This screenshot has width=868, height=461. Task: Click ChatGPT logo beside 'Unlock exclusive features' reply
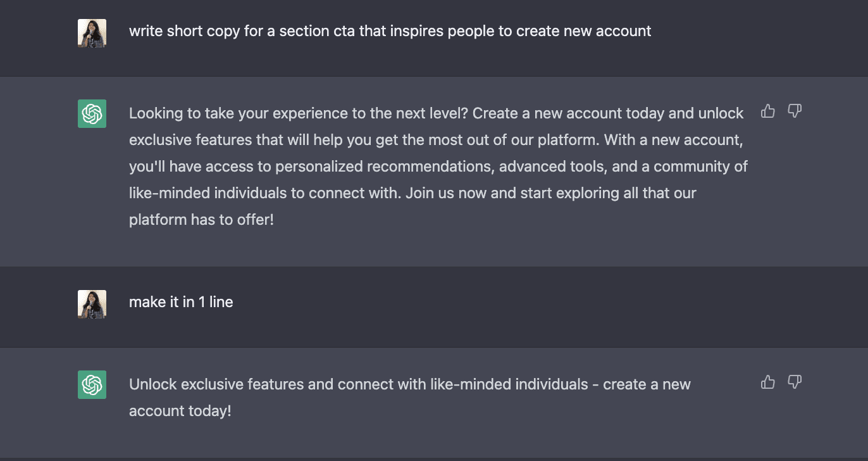(92, 385)
